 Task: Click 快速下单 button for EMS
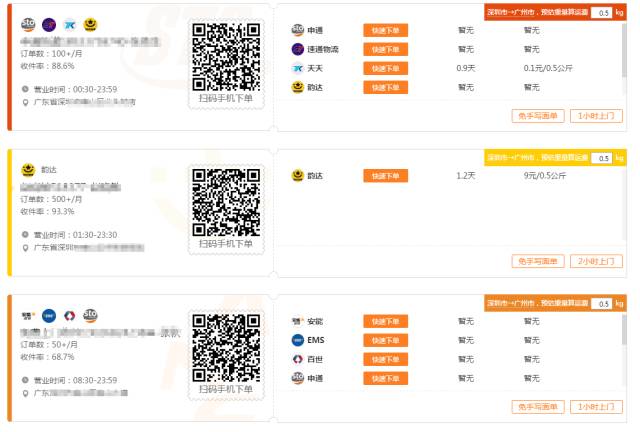click(385, 341)
